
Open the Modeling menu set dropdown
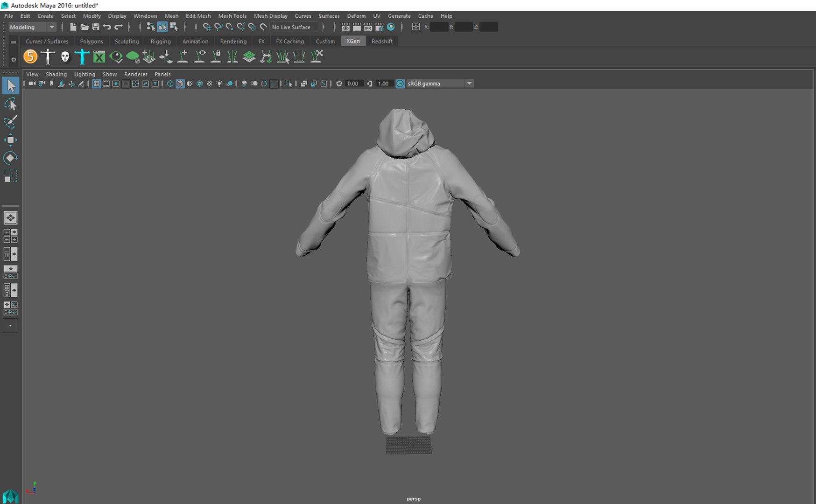coord(32,27)
